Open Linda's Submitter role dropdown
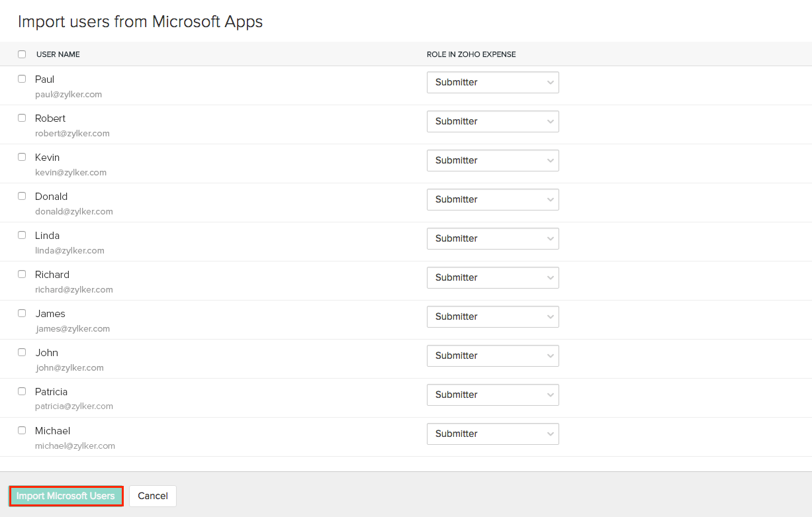812x517 pixels. click(x=492, y=239)
